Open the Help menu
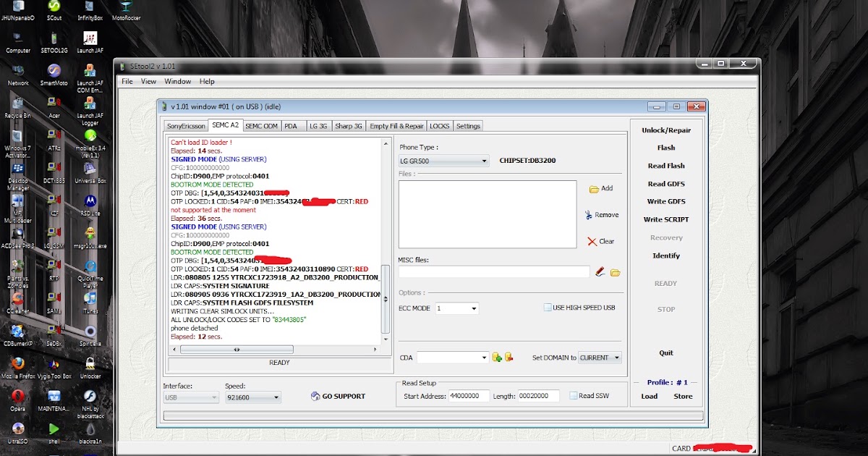Viewport: 868px width, 456px height. [207, 82]
